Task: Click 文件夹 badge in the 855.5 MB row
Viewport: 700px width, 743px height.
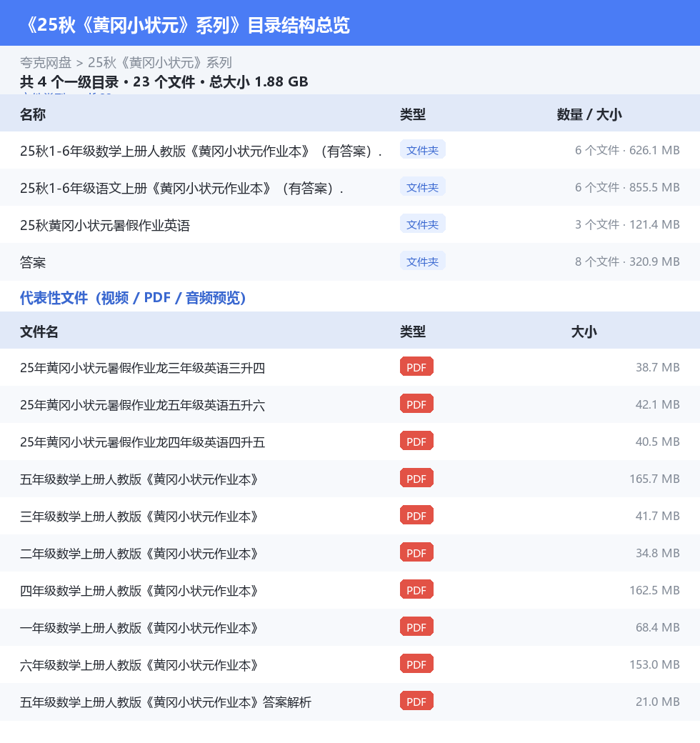Action: [x=422, y=186]
